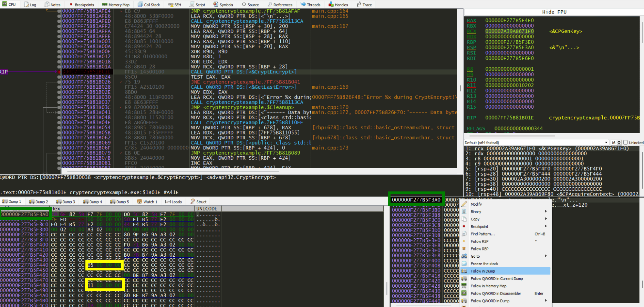Expand the Go to submenu arrow

546,256
